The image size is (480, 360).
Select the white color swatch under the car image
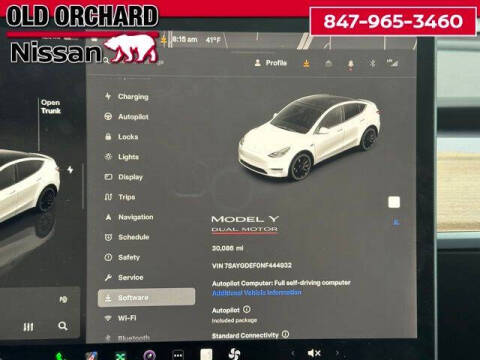tap(394, 202)
